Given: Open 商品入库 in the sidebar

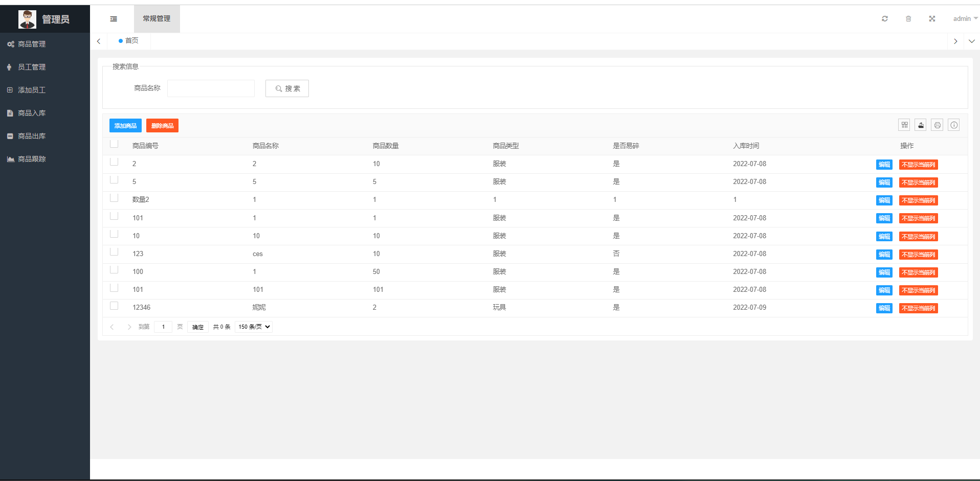Looking at the screenshot, I should [x=45, y=113].
